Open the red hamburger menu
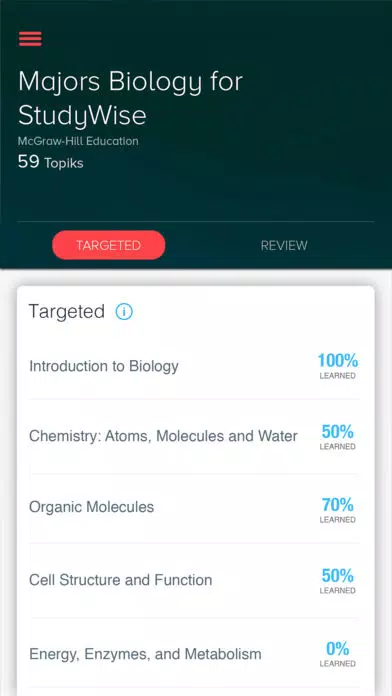 tap(30, 39)
